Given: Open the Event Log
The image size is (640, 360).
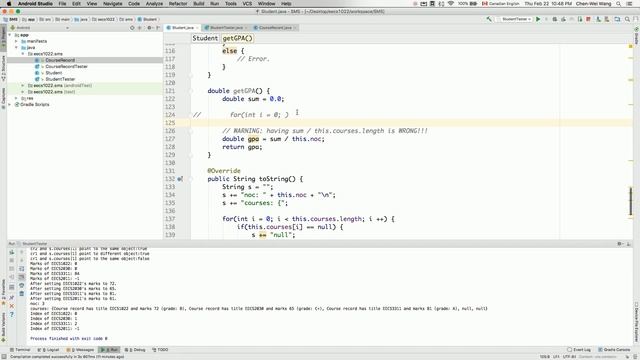Looking at the screenshot, I should pyautogui.click(x=579, y=350).
